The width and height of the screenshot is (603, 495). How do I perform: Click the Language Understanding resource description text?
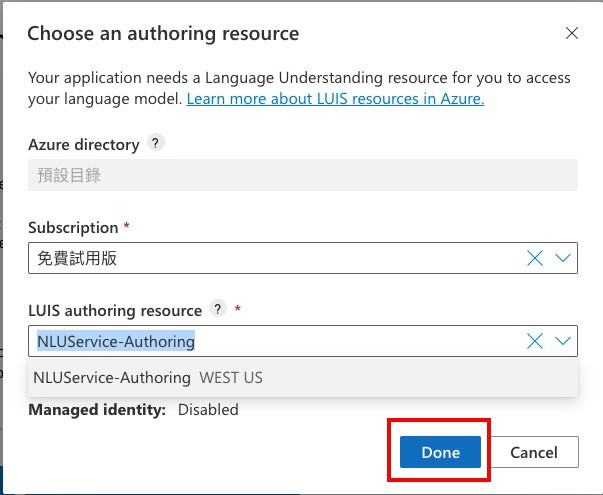coord(300,78)
